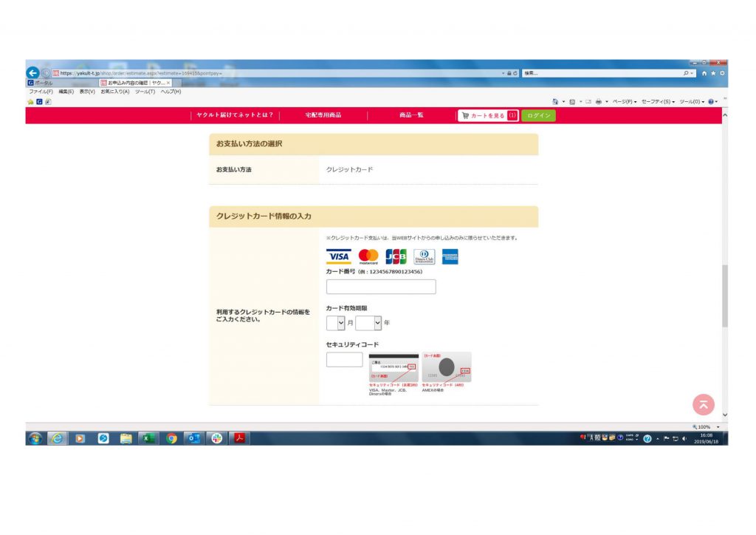756x535 pixels.
Task: Open Excel from the taskbar
Action: (148, 438)
